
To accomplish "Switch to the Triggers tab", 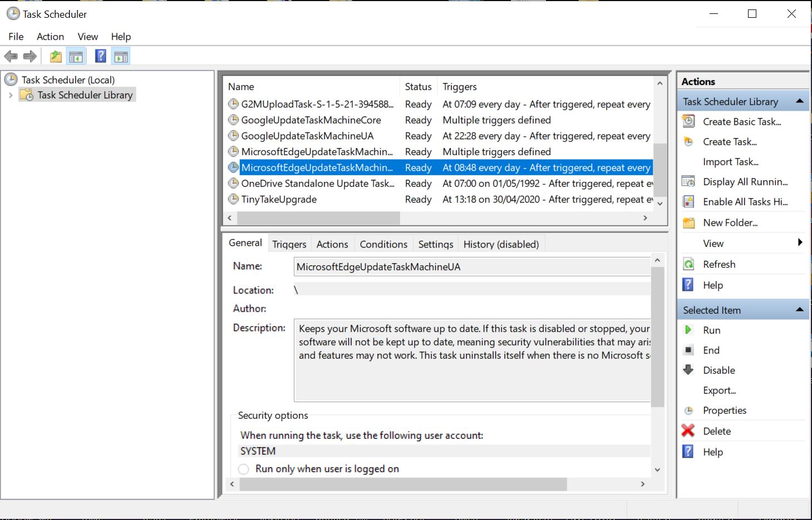I will 289,244.
